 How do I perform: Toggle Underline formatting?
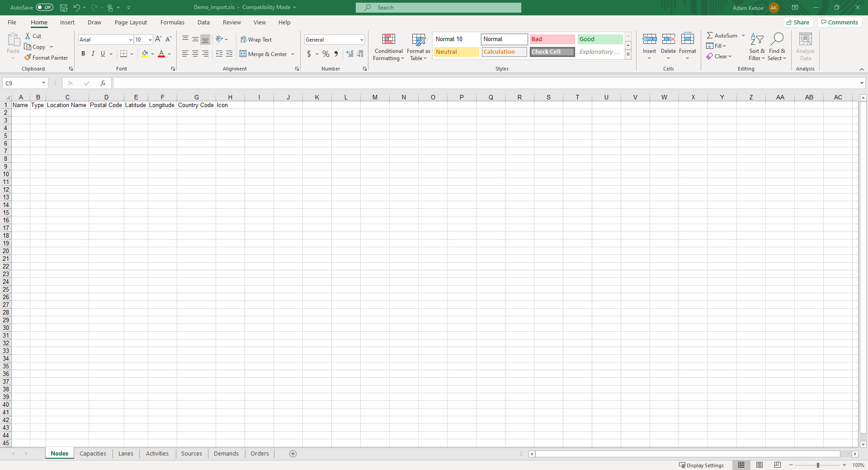point(103,54)
